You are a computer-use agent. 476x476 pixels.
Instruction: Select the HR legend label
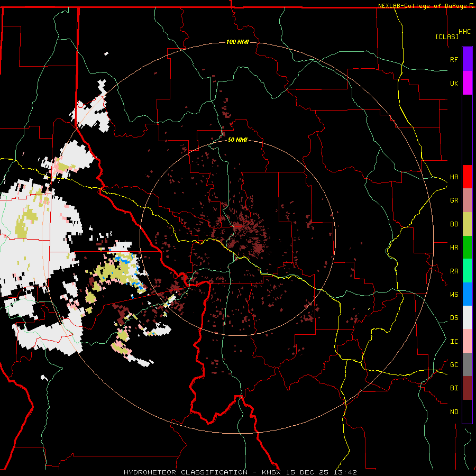(454, 248)
